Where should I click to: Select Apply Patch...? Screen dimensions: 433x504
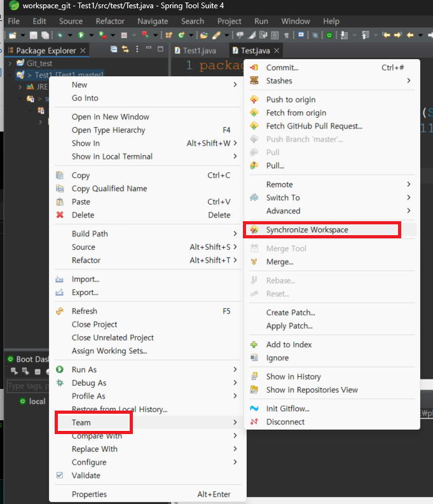[x=331, y=325]
